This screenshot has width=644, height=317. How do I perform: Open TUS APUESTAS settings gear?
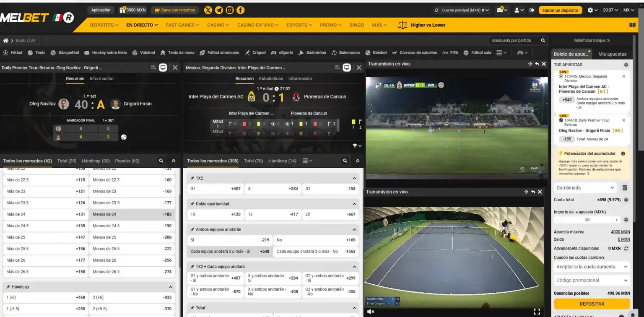coord(626,65)
